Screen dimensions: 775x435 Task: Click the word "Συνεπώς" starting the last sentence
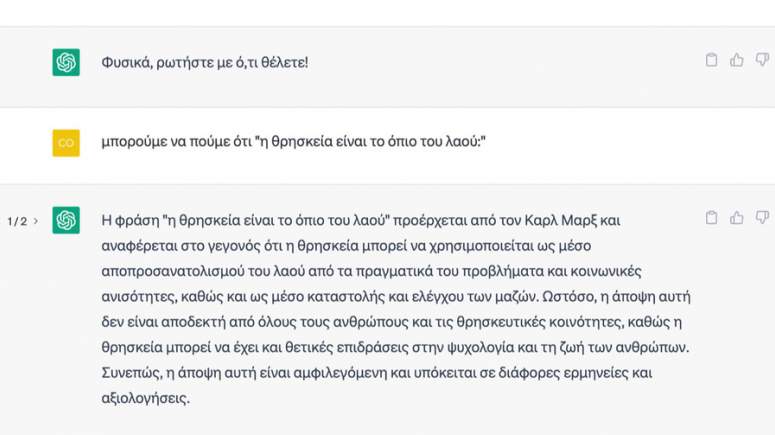(x=132, y=373)
